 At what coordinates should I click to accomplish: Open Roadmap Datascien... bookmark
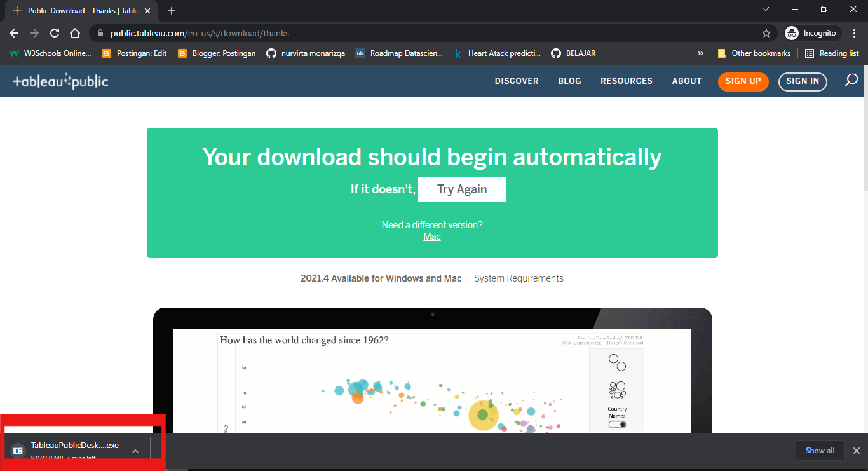pos(399,53)
